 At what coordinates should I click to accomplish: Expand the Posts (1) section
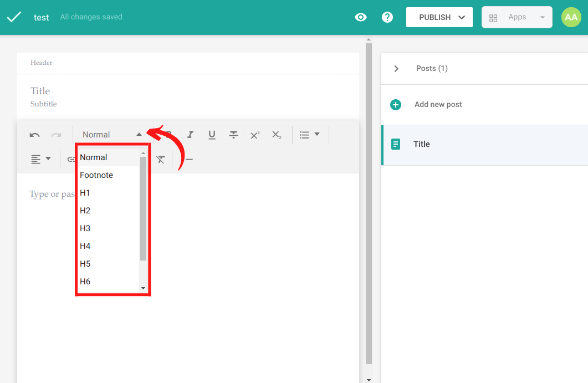396,69
